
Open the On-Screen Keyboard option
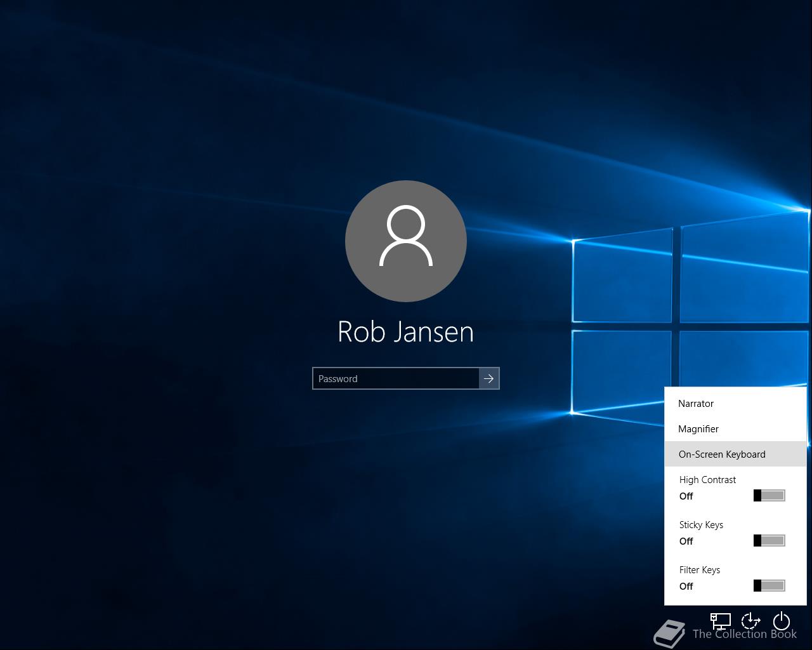pos(722,454)
